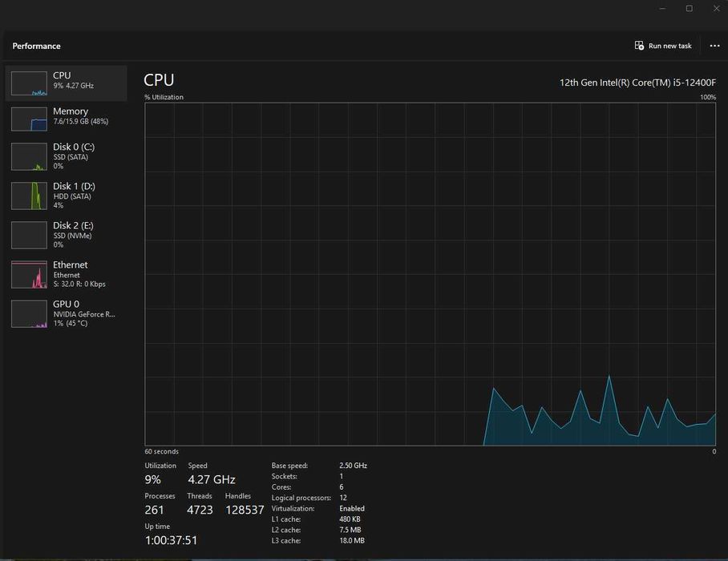Click the Run new task icon

[639, 46]
